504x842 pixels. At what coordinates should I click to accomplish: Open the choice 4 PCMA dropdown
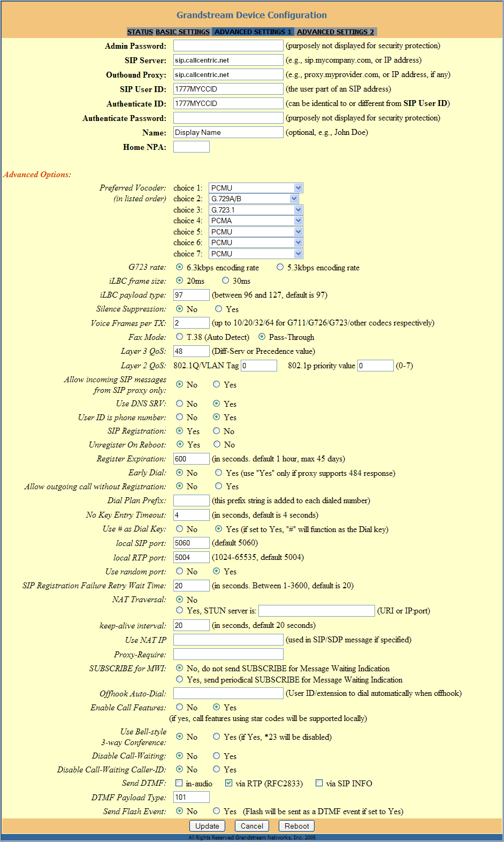click(256, 221)
